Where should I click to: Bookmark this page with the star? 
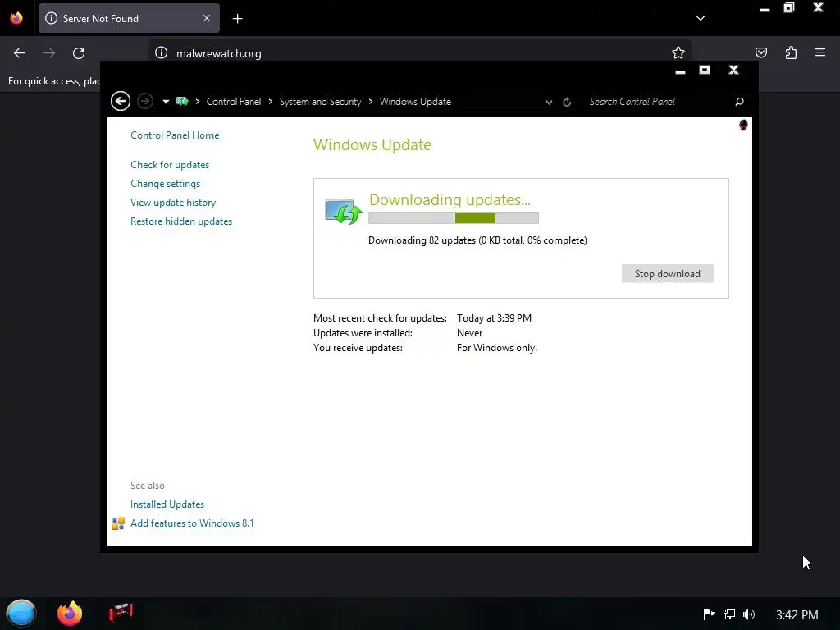[x=678, y=52]
